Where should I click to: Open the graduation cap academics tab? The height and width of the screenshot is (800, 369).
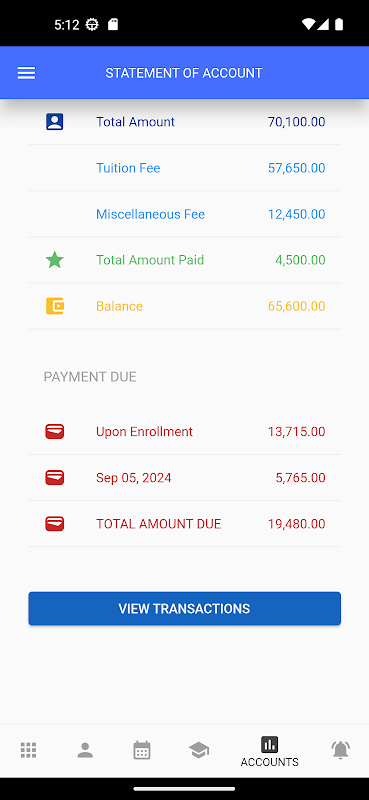pyautogui.click(x=199, y=751)
